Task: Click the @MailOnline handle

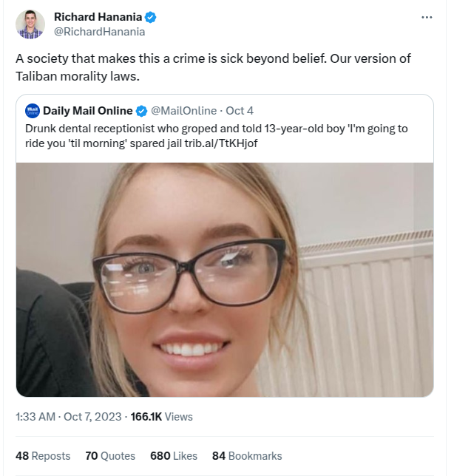Action: (x=184, y=111)
